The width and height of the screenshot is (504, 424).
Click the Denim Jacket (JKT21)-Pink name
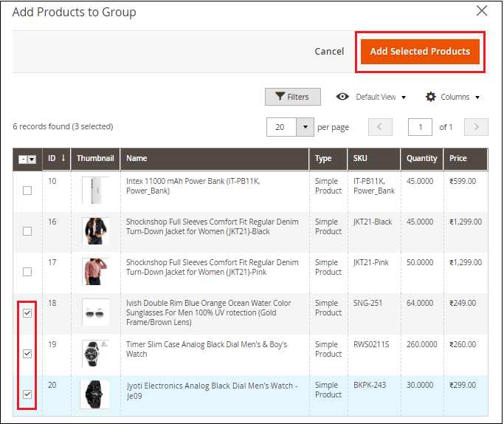tap(212, 267)
